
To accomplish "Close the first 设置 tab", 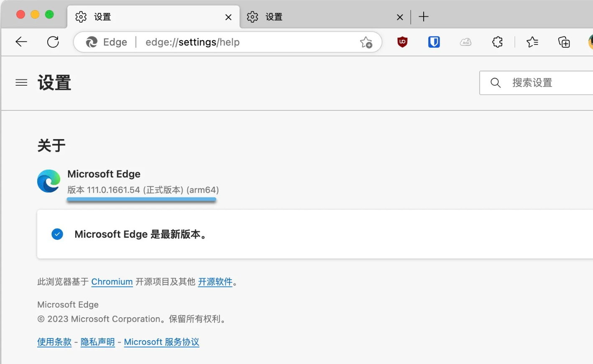I will point(228,17).
